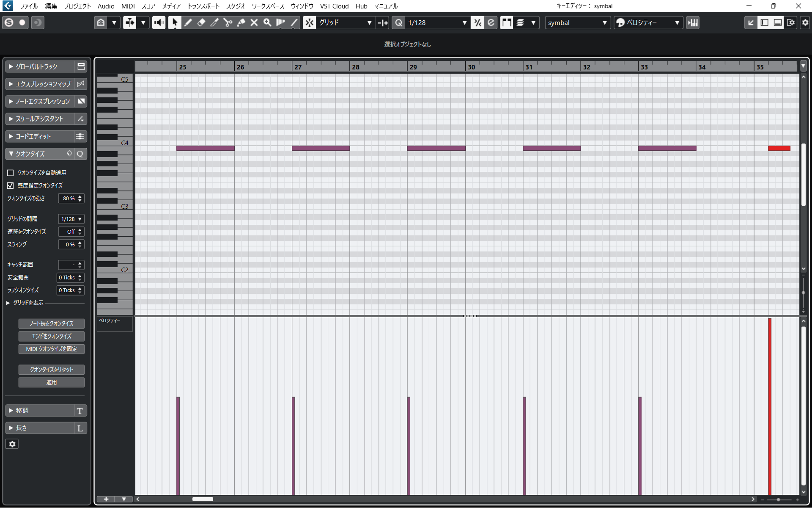Select the Object Selection arrow tool
Screen dimensions: 812x508
point(174,23)
